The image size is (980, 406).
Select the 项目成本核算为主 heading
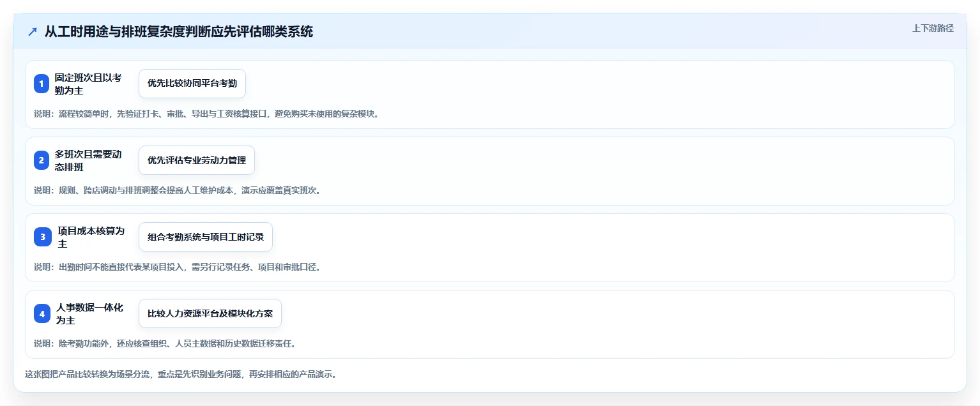tap(91, 237)
